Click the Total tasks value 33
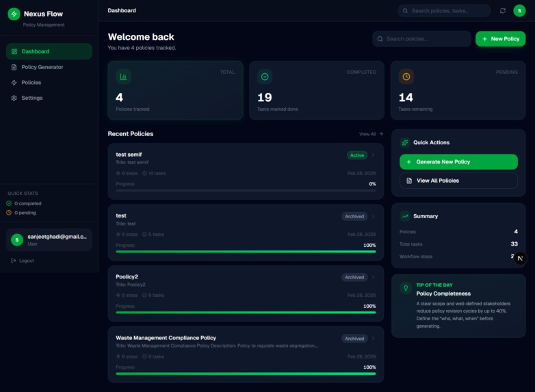This screenshot has width=535, height=392. pyautogui.click(x=514, y=244)
